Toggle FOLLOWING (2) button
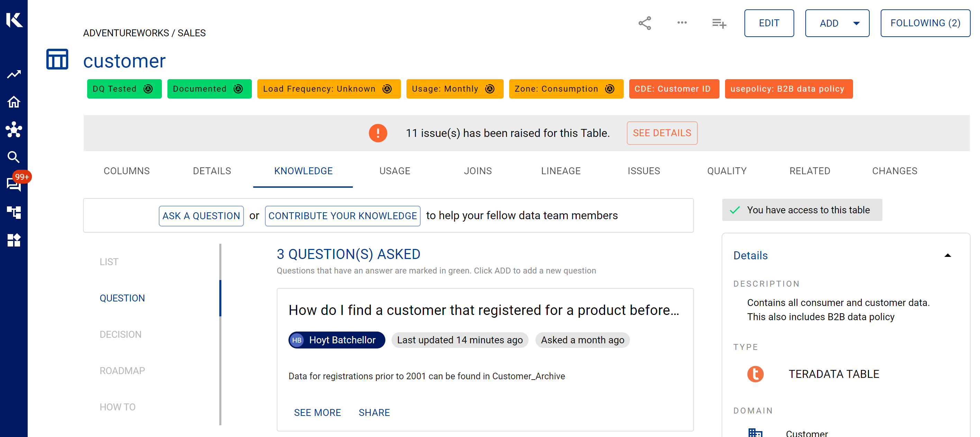 coord(925,23)
